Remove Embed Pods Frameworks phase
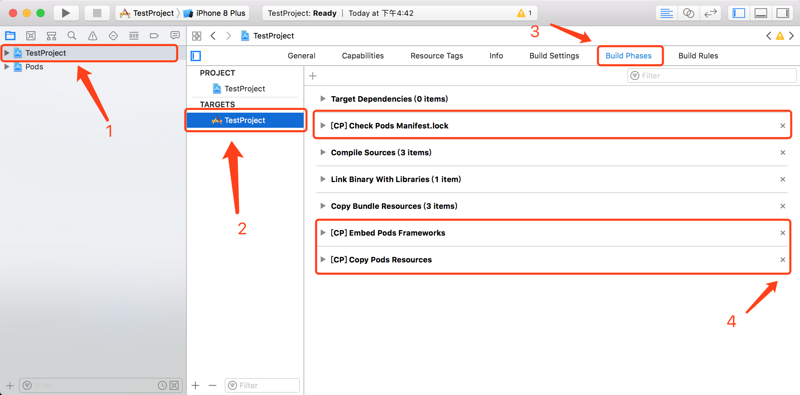 [x=783, y=233]
